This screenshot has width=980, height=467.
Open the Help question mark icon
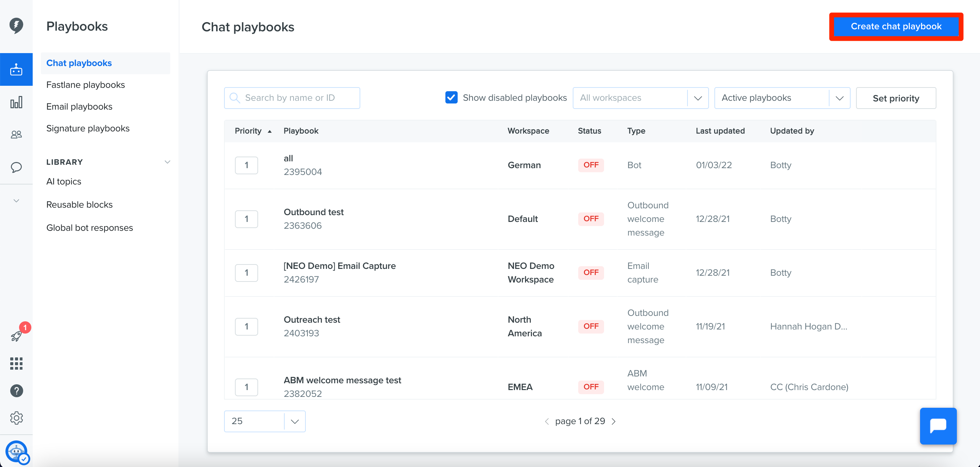(16, 390)
